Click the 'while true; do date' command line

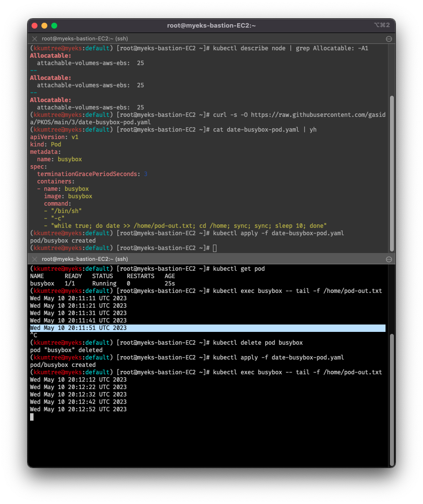pyautogui.click(x=189, y=226)
